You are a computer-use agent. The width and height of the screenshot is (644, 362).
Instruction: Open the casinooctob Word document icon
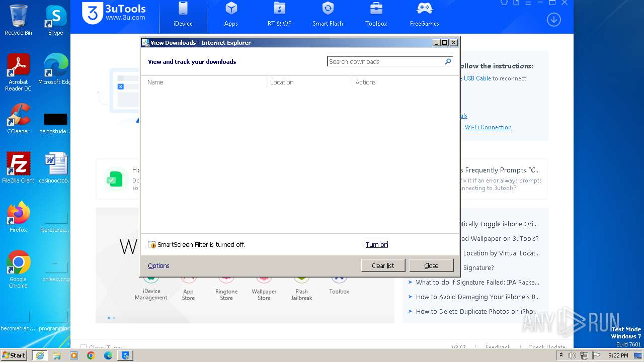pos(56,168)
